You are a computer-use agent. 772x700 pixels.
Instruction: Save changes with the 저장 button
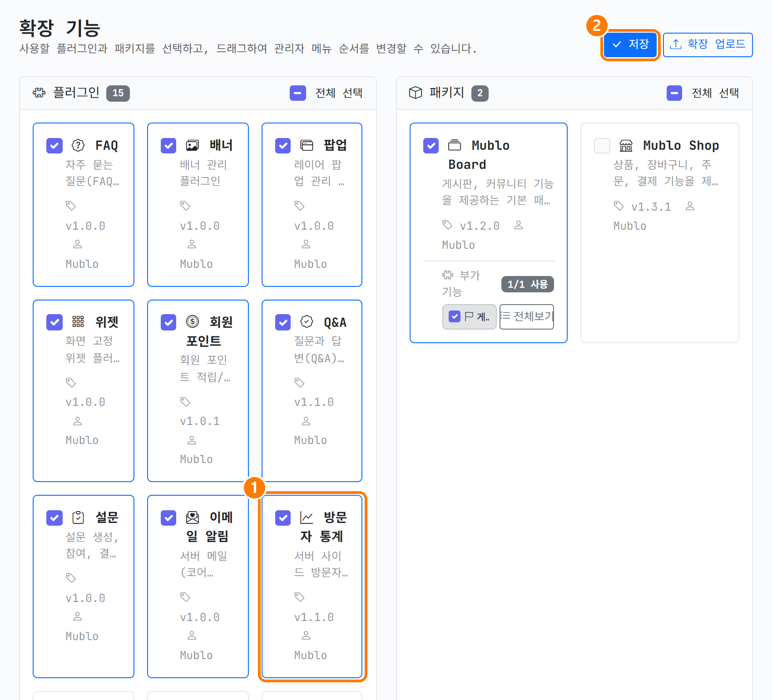630,44
